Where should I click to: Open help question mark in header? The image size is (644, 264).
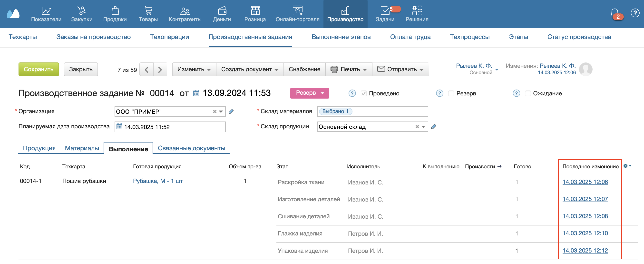tap(635, 13)
